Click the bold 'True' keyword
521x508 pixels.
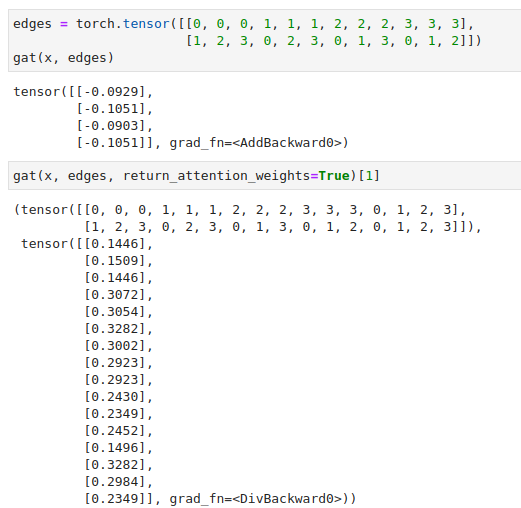tap(334, 176)
